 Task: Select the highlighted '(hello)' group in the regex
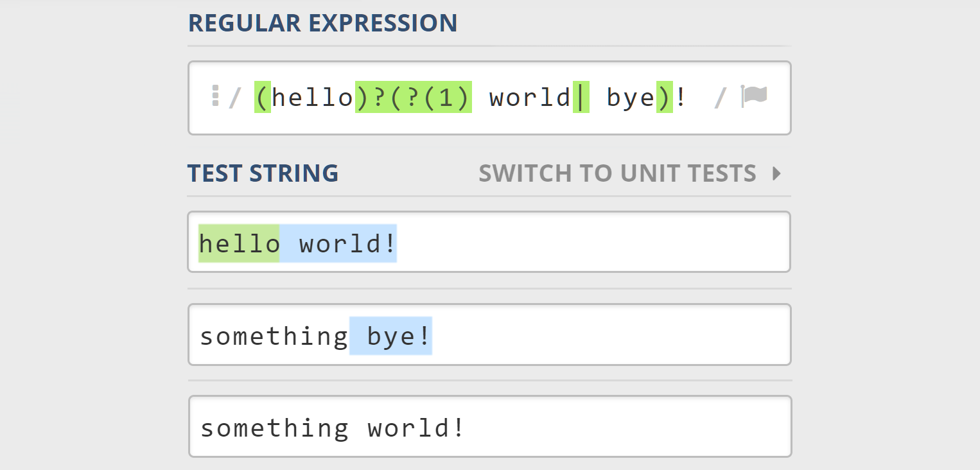308,97
